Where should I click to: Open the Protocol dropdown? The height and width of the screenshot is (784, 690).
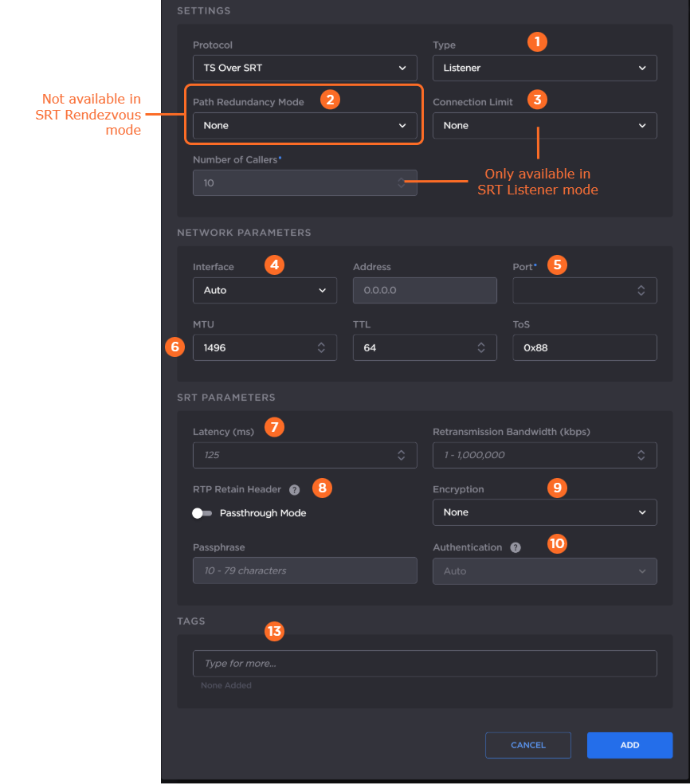(304, 68)
